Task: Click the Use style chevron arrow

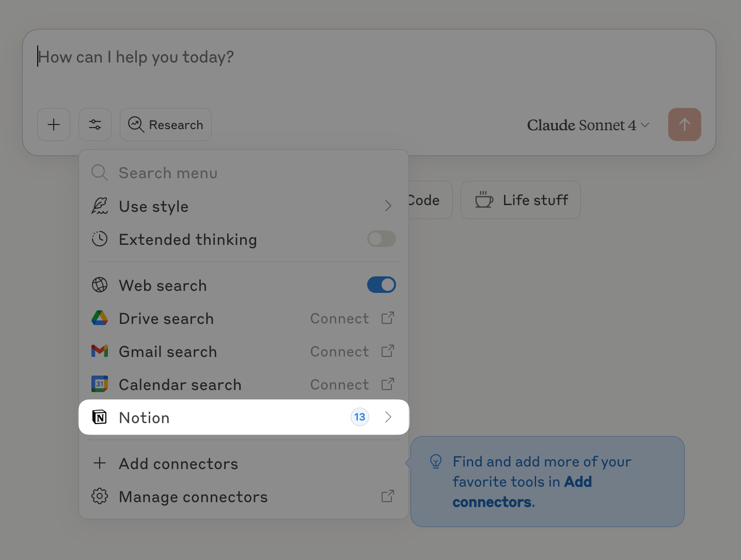Action: [x=388, y=206]
